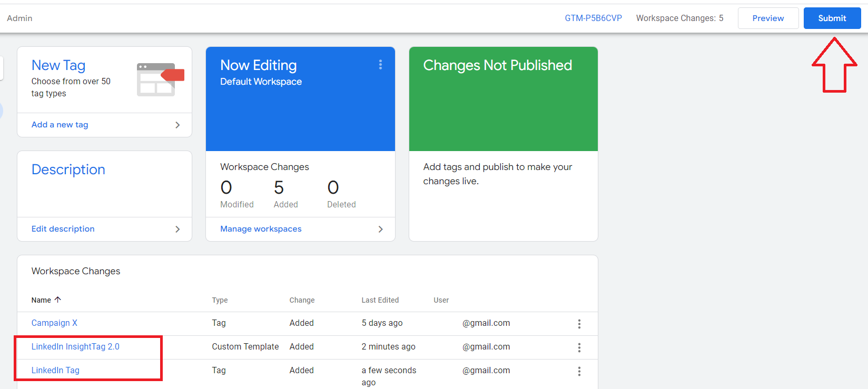
Task: Expand the Manage workspaces chevron
Action: pos(381,229)
